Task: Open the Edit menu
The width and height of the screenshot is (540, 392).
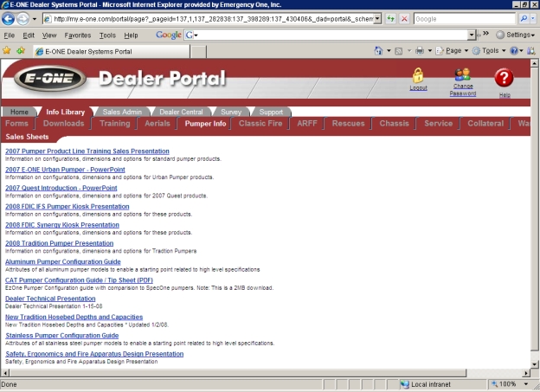Action: pyautogui.click(x=29, y=35)
